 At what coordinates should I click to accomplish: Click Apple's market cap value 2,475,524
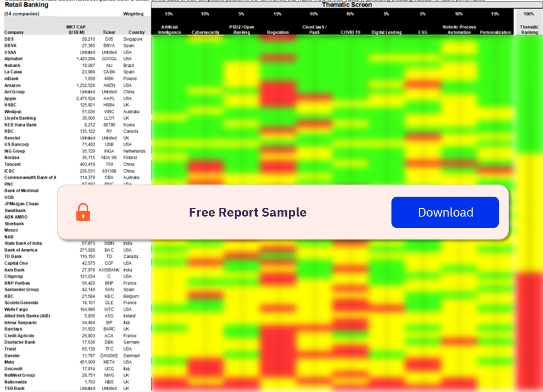point(86,98)
